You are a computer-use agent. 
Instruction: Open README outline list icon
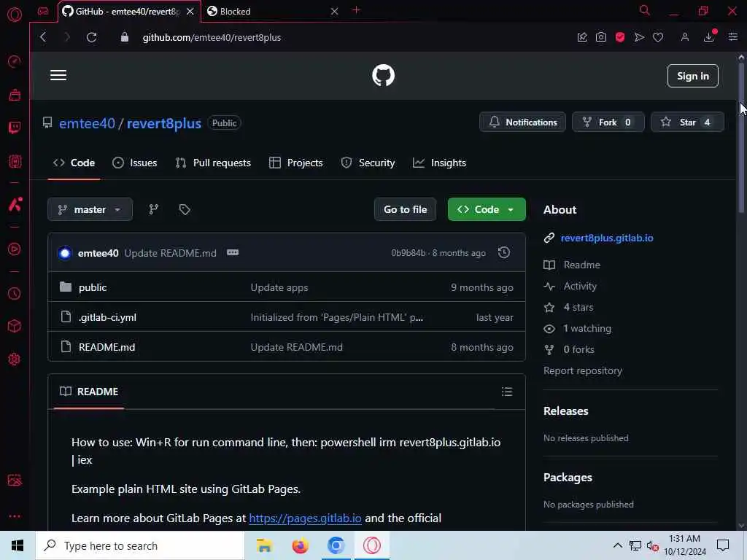[507, 392]
